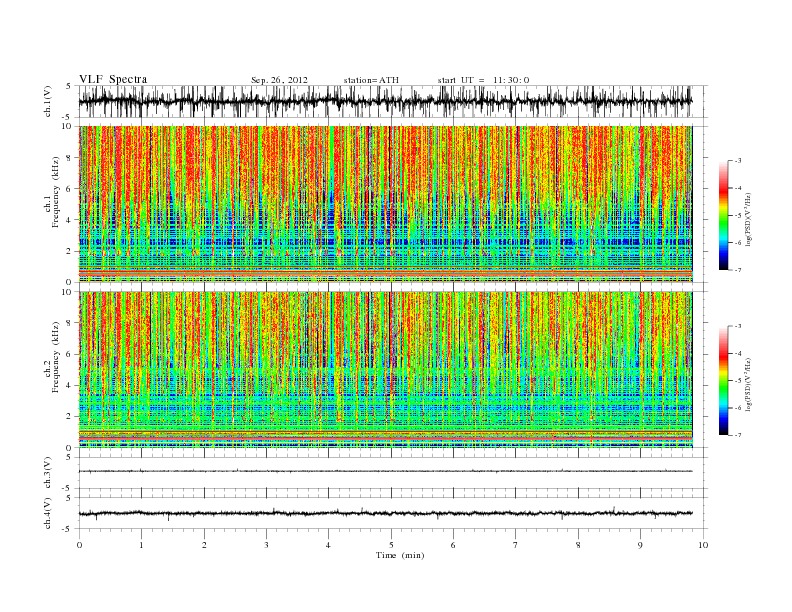Click time-axis tick label '5'
The height and width of the screenshot is (612, 792).
[x=391, y=545]
